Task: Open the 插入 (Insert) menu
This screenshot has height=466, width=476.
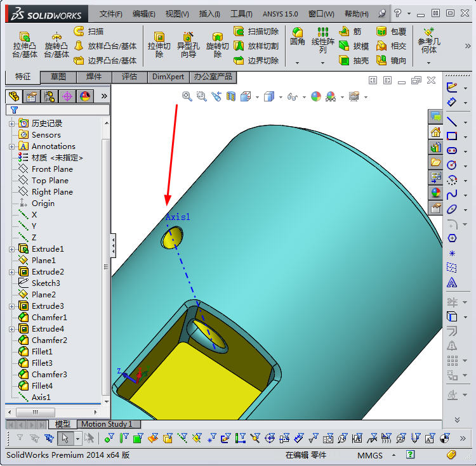Action: pos(209,13)
